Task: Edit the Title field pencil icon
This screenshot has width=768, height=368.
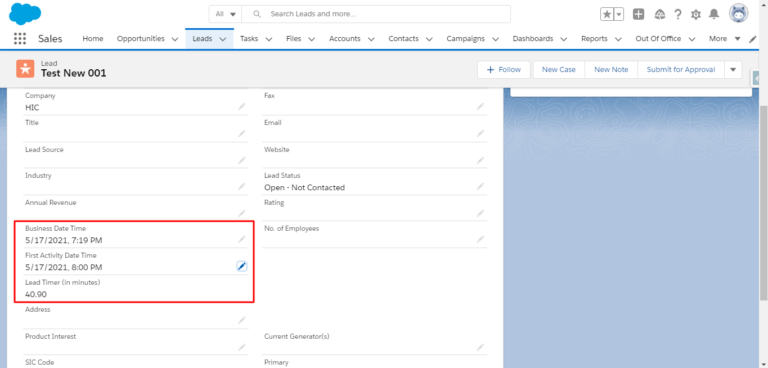Action: pos(242,133)
